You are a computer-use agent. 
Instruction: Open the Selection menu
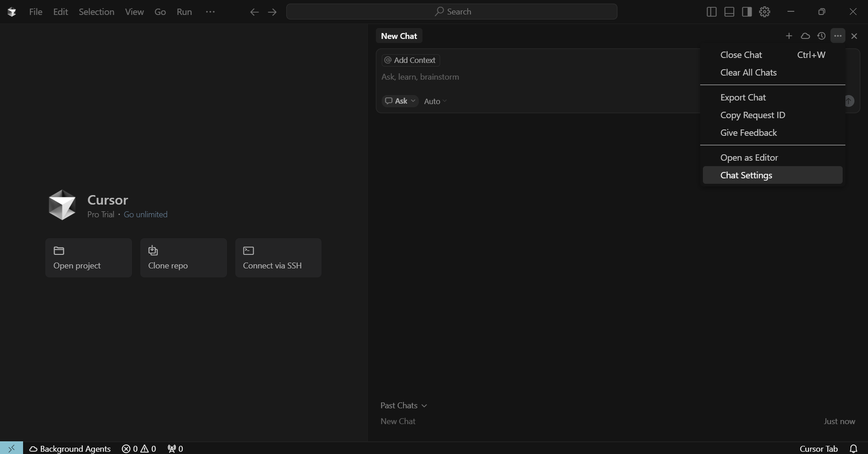(x=96, y=12)
